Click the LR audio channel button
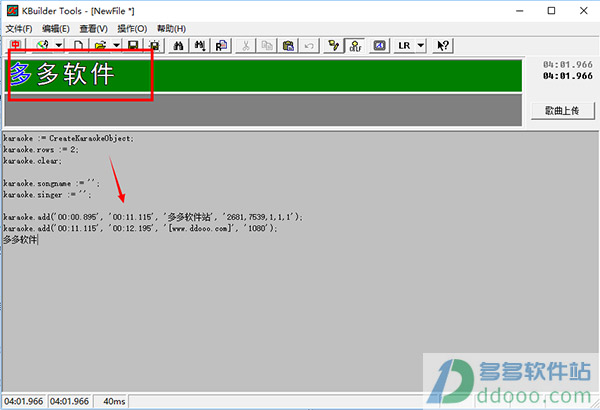This screenshot has height=410, width=600. coord(404,46)
